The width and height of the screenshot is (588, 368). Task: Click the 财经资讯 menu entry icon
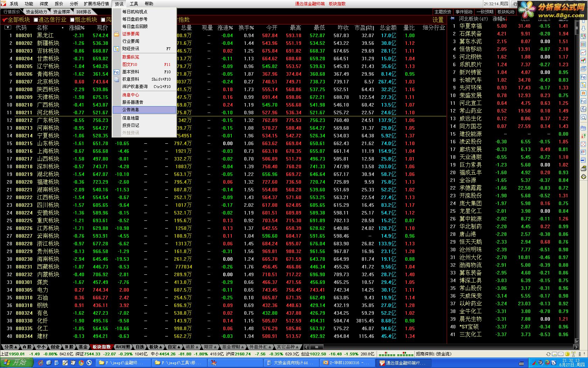117,49
